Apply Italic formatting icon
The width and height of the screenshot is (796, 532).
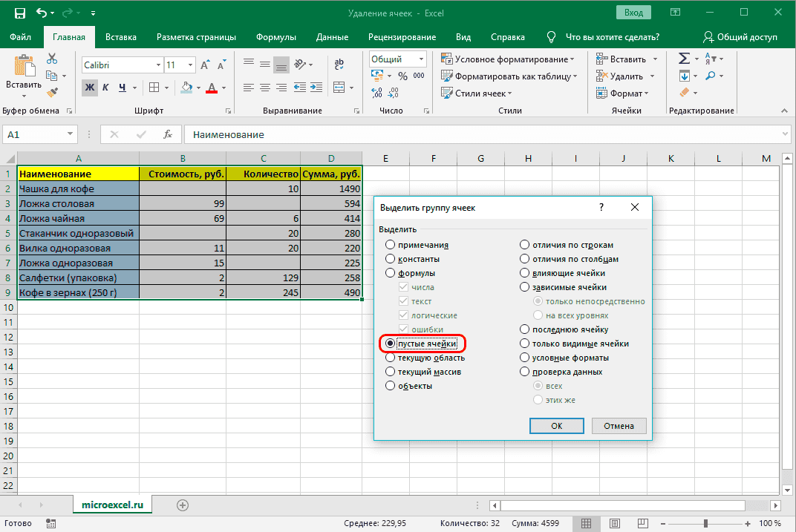(x=107, y=88)
